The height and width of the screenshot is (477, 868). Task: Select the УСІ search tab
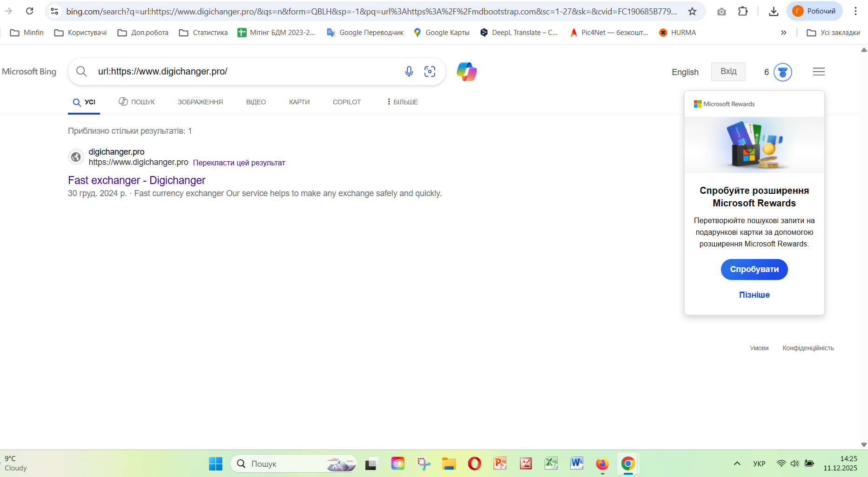(84, 102)
